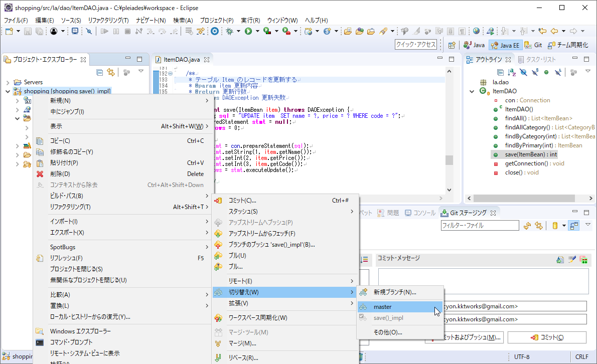This screenshot has height=364, width=597.
Task: Toggle alphabetical sort in the Outline view
Action: (512, 71)
